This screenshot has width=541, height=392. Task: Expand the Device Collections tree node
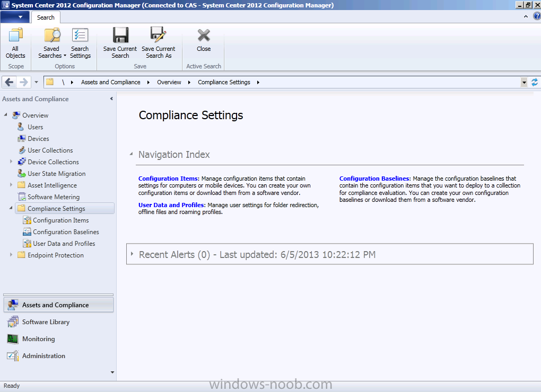click(11, 161)
